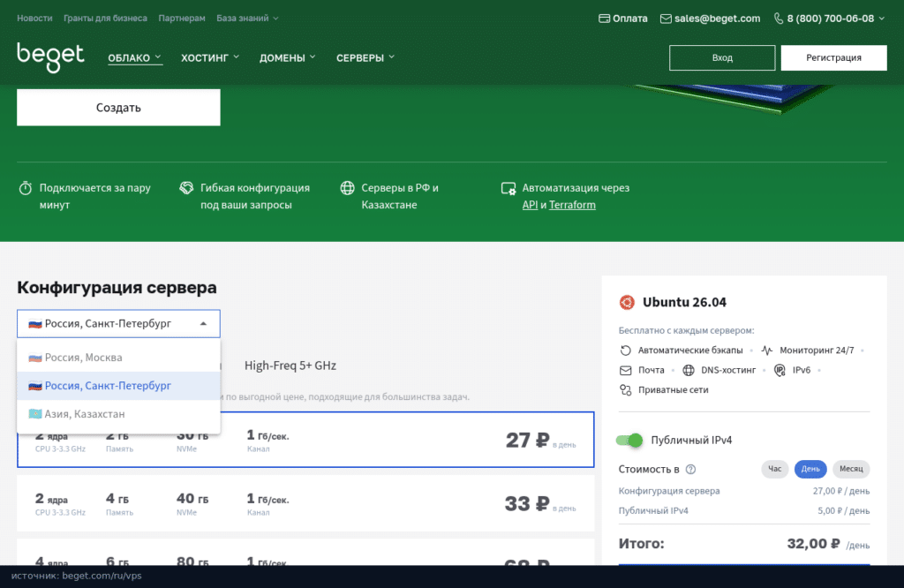This screenshot has height=588, width=904.
Task: Click the Приватные сети icon
Action: point(626,390)
